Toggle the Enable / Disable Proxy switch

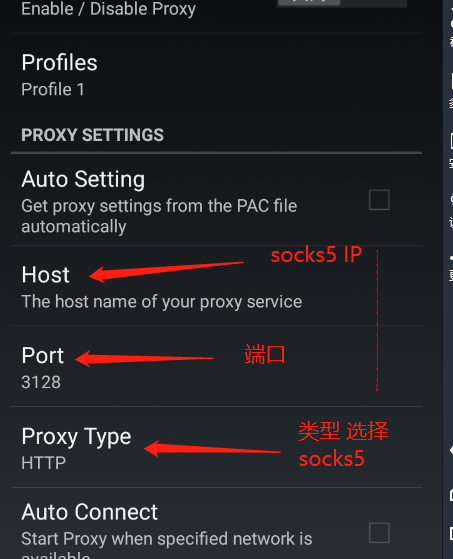342,3
